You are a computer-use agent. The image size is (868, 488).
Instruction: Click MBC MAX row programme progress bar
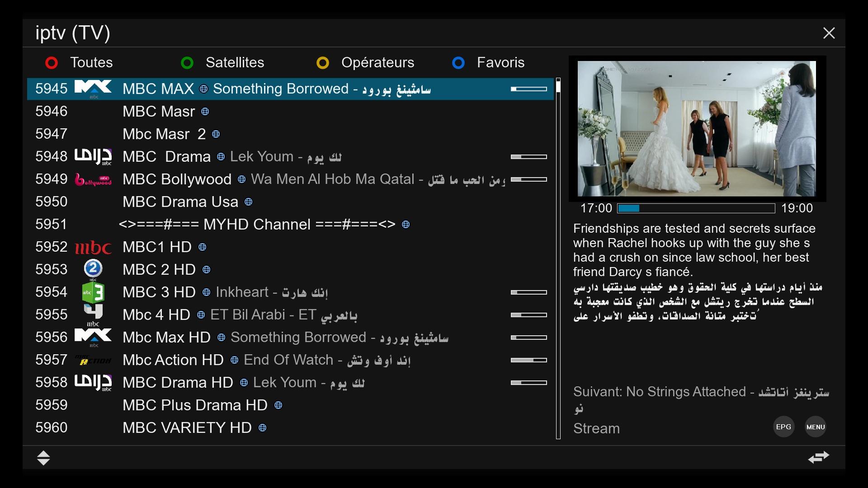(529, 89)
